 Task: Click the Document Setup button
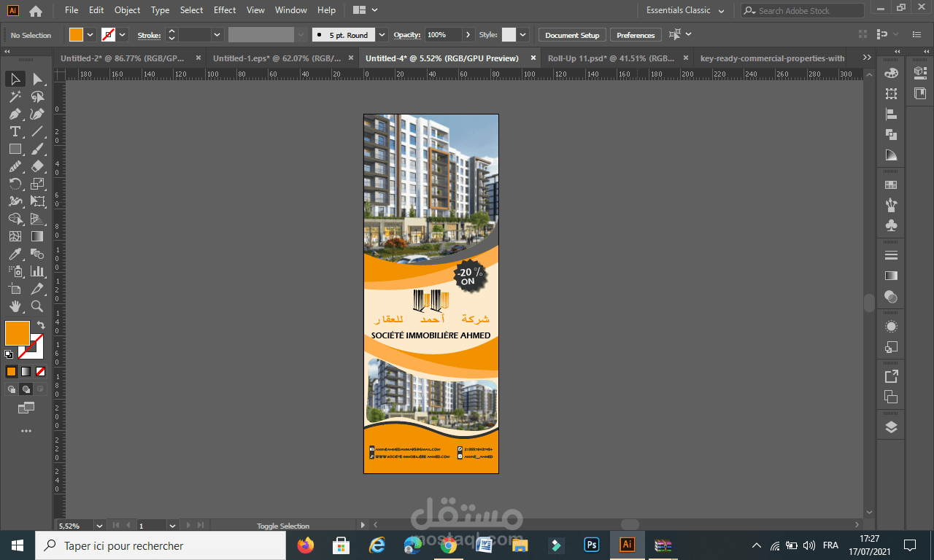pyautogui.click(x=572, y=35)
